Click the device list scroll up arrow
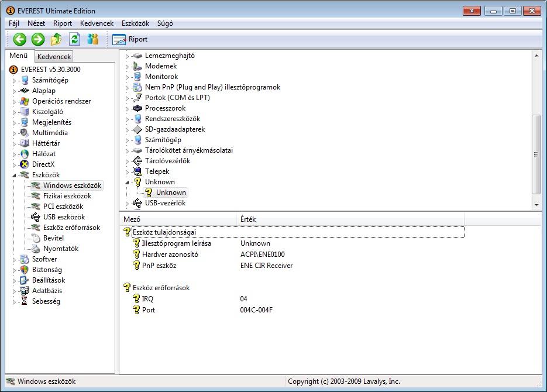Image resolution: width=547 pixels, height=392 pixels. [536, 56]
